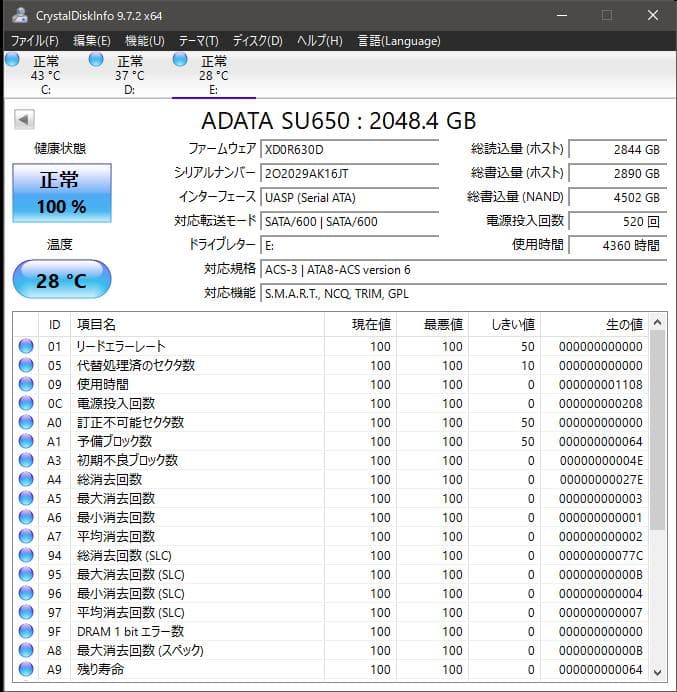Click status orb of attribute A8 row

pyautogui.click(x=26, y=650)
